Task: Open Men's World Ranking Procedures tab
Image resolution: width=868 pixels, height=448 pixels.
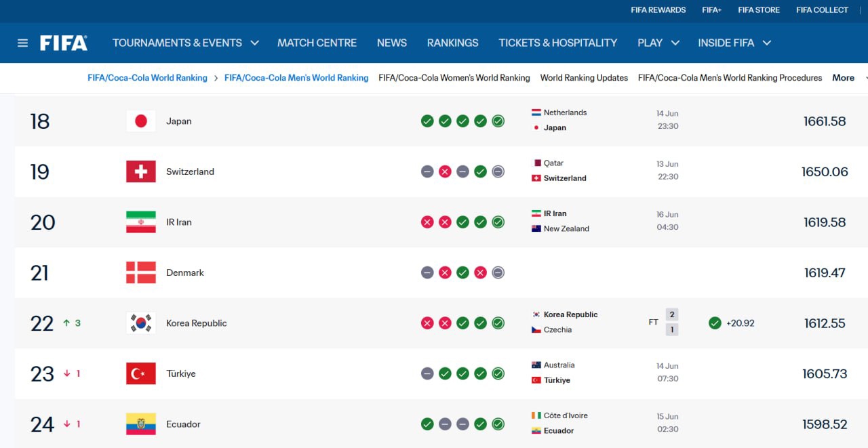Action: (x=730, y=78)
